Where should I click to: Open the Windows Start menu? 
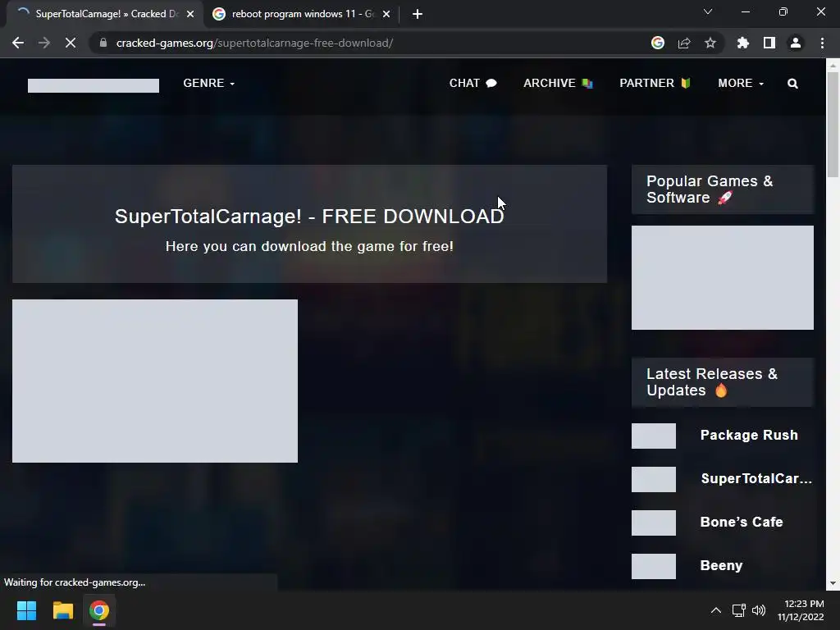26,610
